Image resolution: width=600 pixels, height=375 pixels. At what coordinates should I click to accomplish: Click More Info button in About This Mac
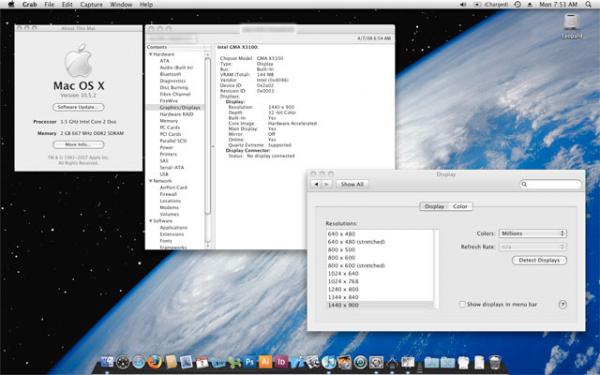click(x=78, y=145)
